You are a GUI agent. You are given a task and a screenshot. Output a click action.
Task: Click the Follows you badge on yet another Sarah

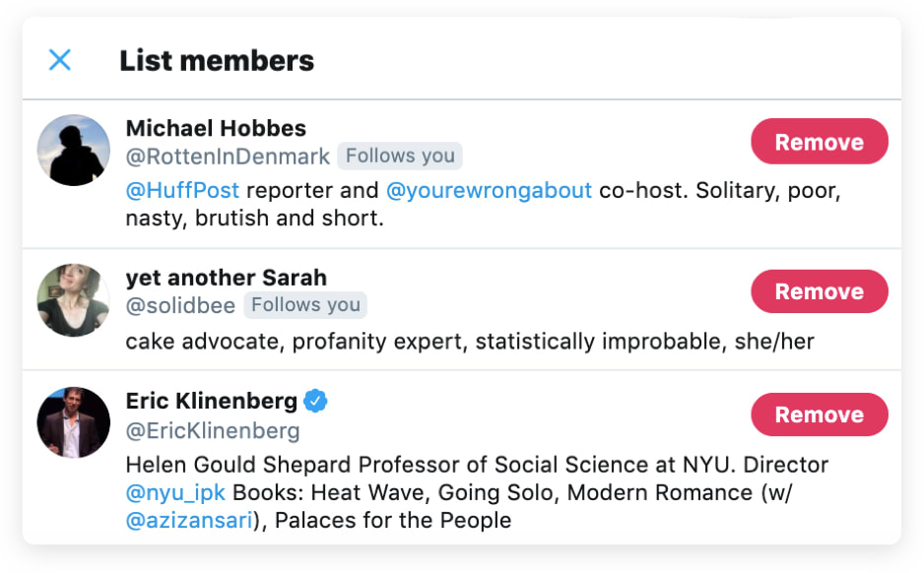point(305,305)
